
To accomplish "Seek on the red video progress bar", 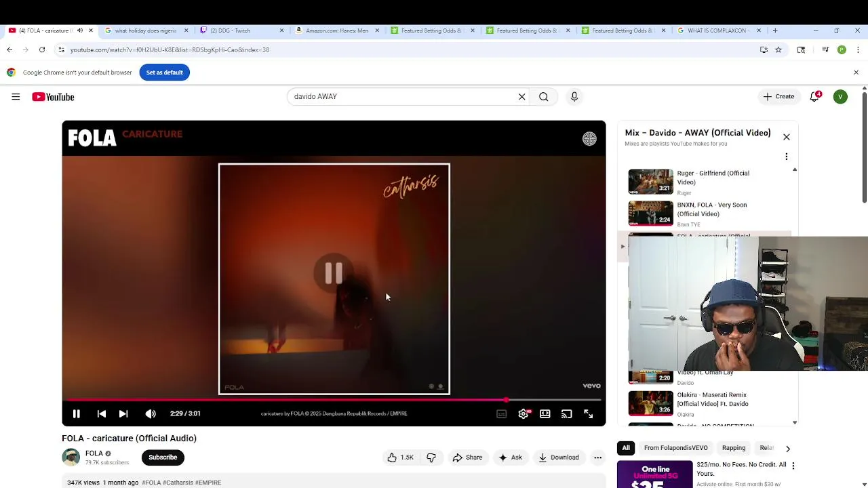I will pyautogui.click(x=334, y=400).
